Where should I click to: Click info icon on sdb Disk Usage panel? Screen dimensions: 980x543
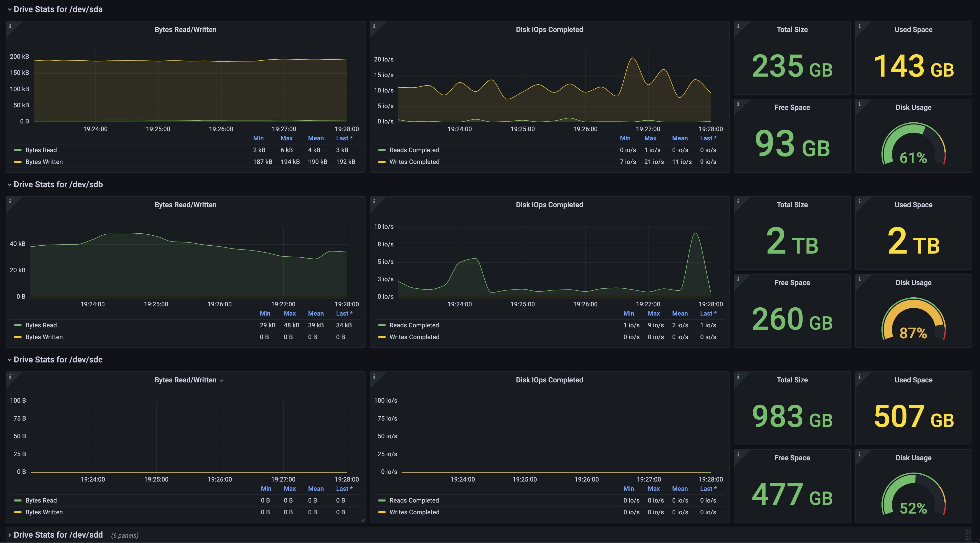click(859, 279)
